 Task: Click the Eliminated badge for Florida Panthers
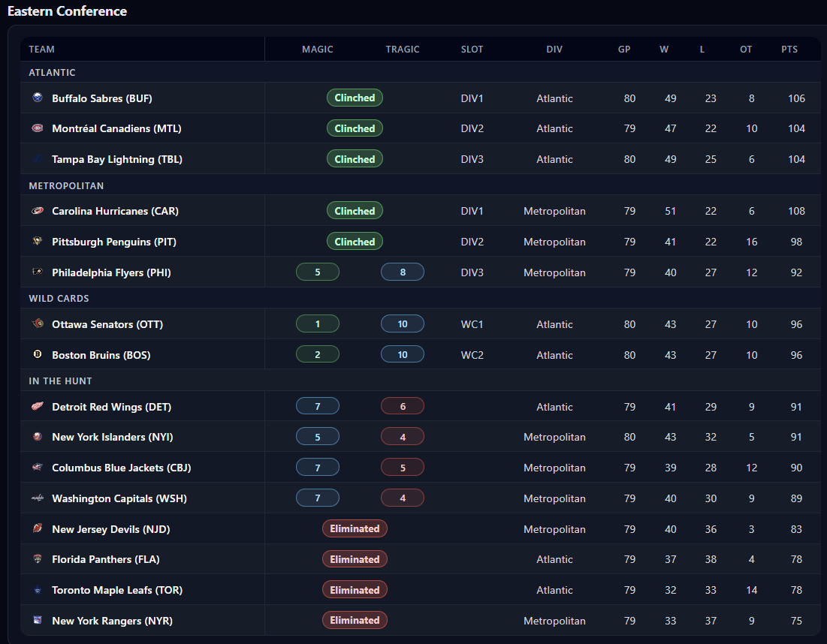pos(355,558)
